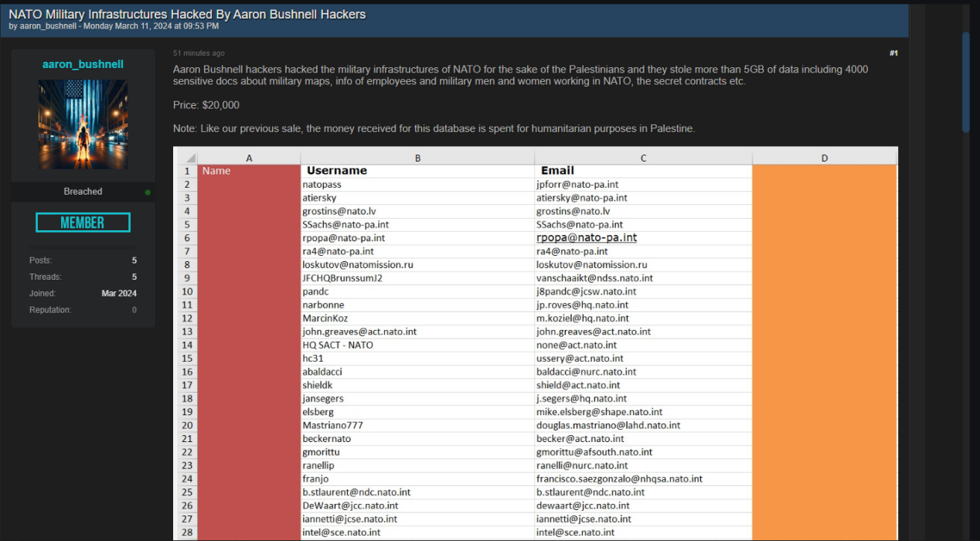
Task: Select spreadsheet column B header
Action: 417,158
